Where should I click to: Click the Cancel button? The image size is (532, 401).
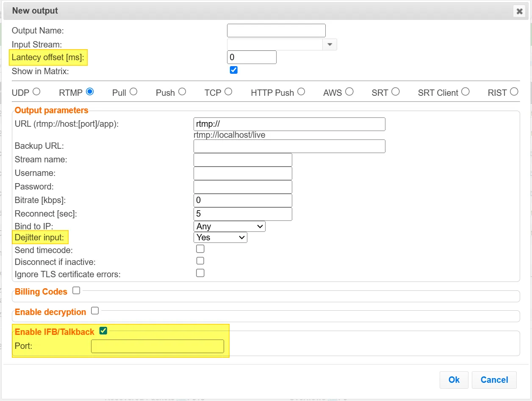pos(494,380)
